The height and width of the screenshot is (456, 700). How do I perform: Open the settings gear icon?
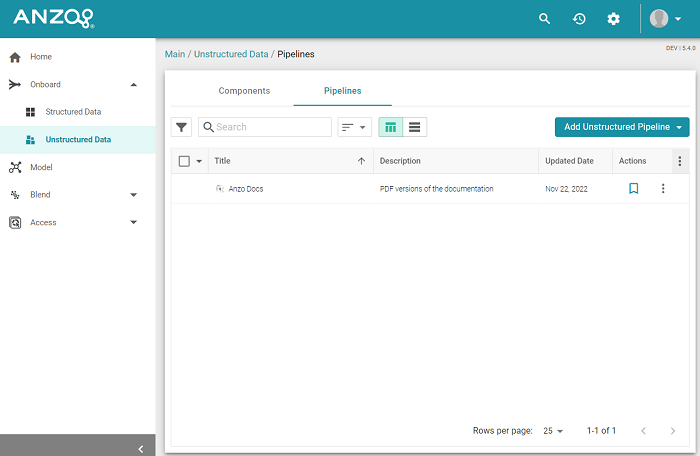pos(613,19)
